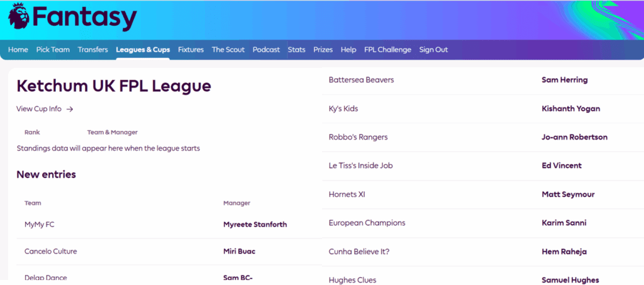644x285 pixels.
Task: Select the Robbo's Rangers team entry
Action: tap(358, 137)
